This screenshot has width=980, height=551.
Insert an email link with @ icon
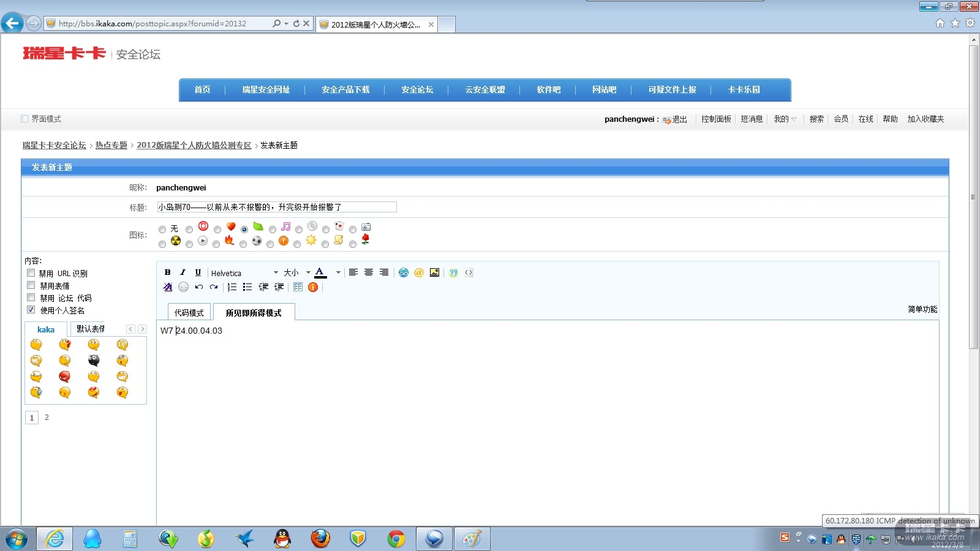[419, 272]
